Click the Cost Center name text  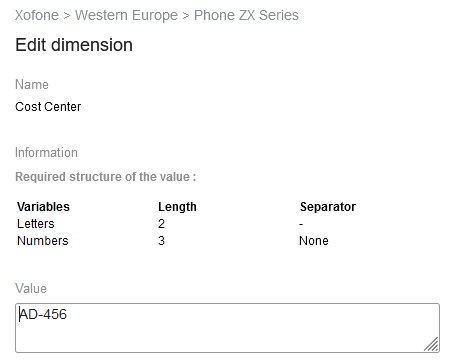48,107
